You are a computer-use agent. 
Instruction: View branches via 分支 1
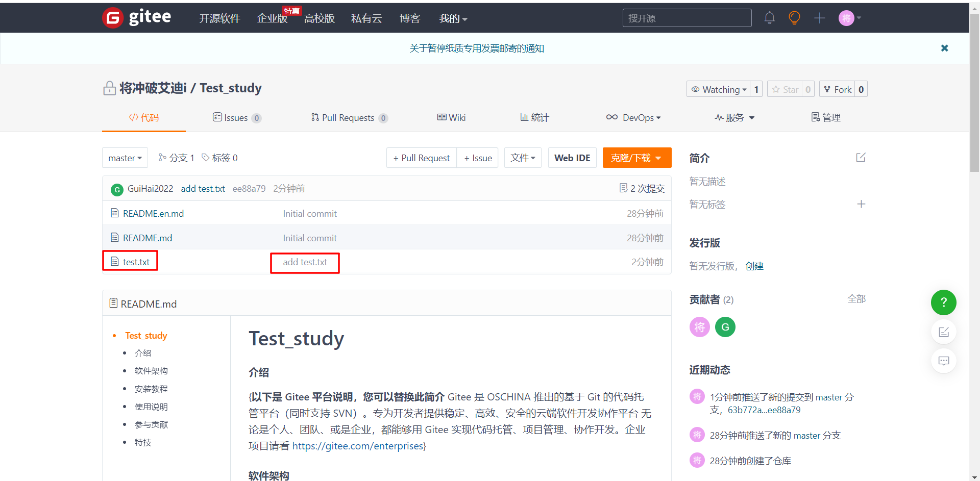coord(176,158)
